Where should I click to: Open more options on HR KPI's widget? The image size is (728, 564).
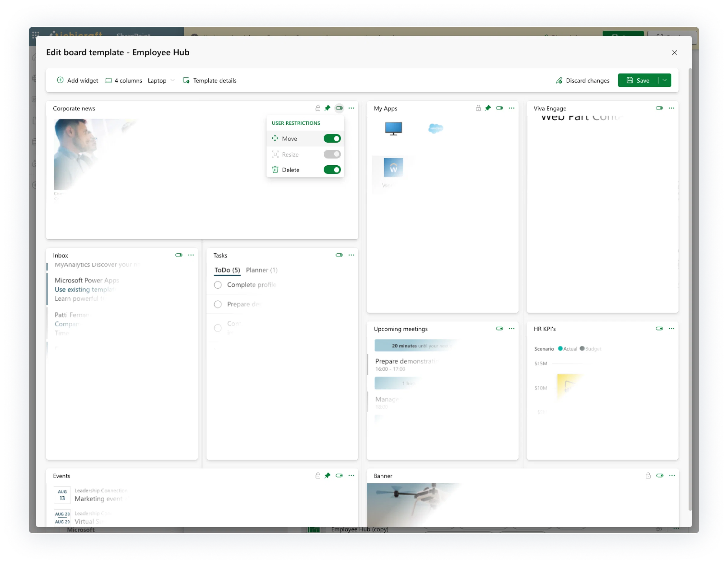click(672, 328)
